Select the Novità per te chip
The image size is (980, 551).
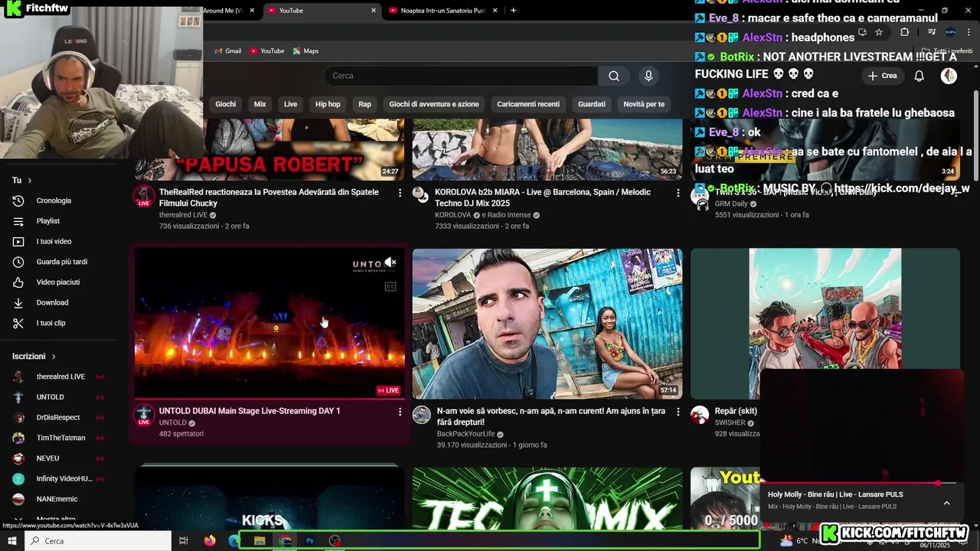point(643,104)
